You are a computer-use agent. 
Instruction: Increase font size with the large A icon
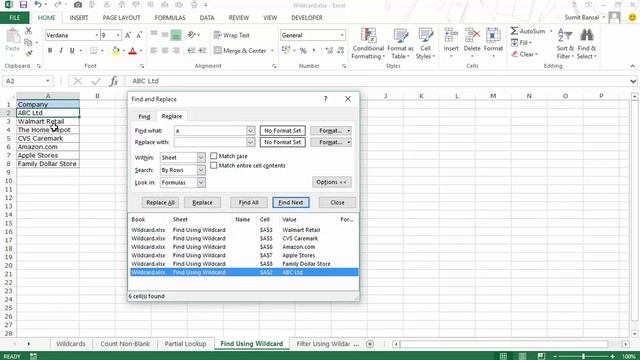point(128,36)
